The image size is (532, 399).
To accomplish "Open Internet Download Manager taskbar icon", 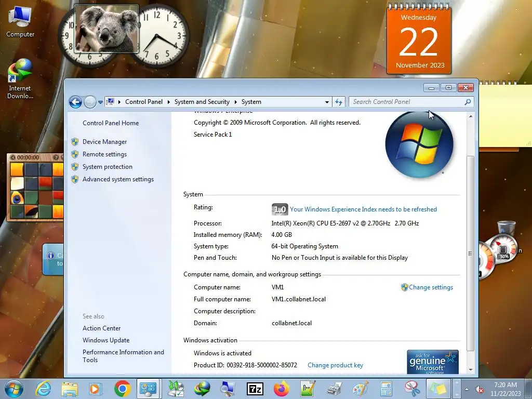I will click(202, 389).
